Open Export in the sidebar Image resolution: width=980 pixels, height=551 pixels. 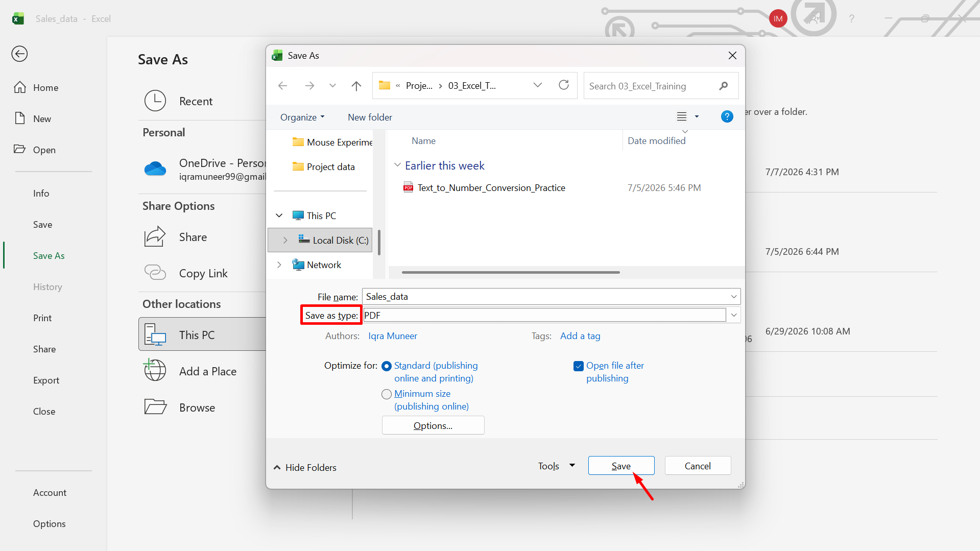46,380
